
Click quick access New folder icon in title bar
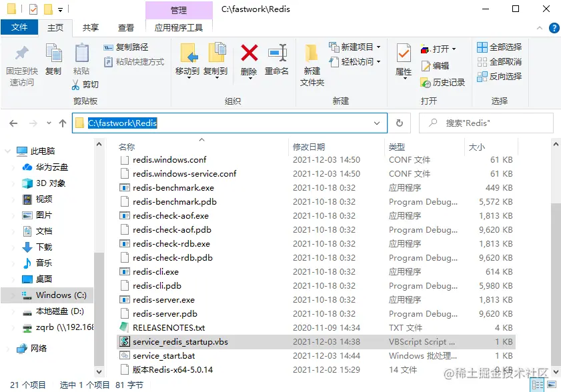pos(48,9)
